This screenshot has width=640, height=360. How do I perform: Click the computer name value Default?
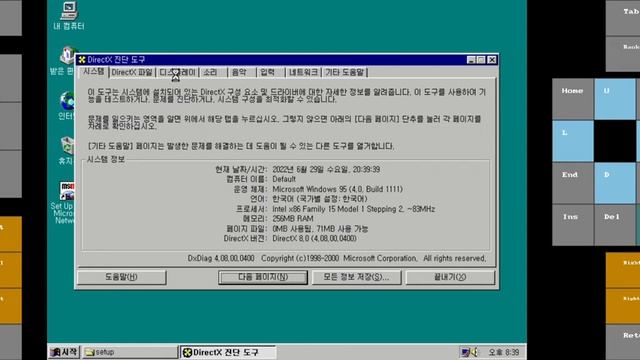(x=284, y=179)
